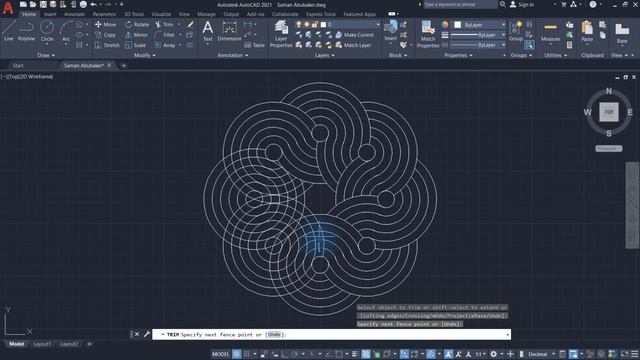
Task: Activate the Fillet tool
Action: point(165,35)
